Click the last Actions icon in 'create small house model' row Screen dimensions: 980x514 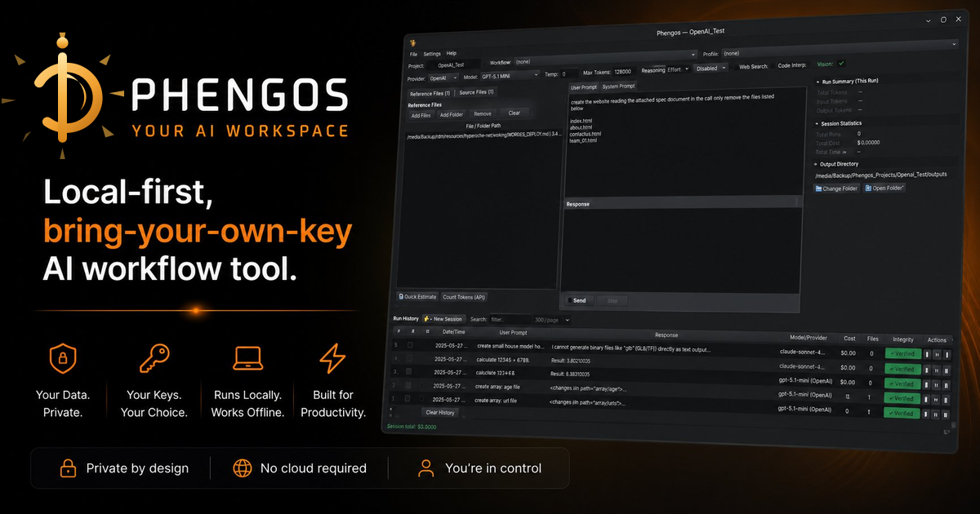947,355
